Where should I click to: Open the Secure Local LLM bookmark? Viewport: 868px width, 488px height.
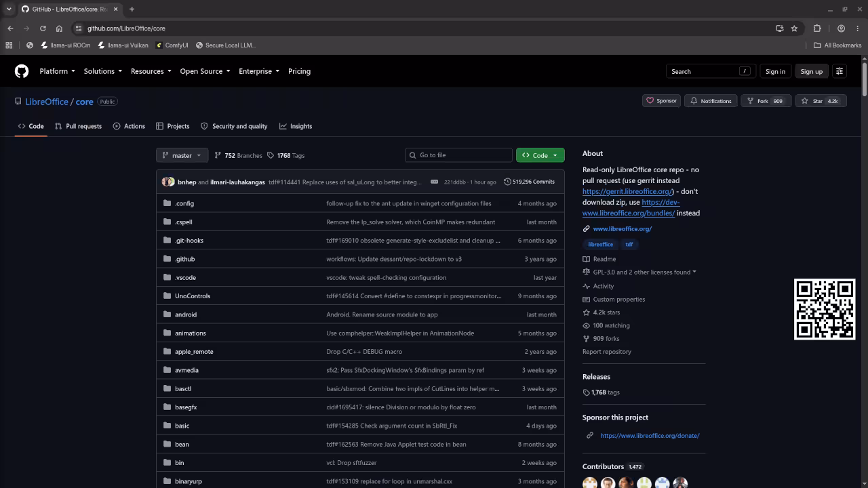[x=226, y=45]
